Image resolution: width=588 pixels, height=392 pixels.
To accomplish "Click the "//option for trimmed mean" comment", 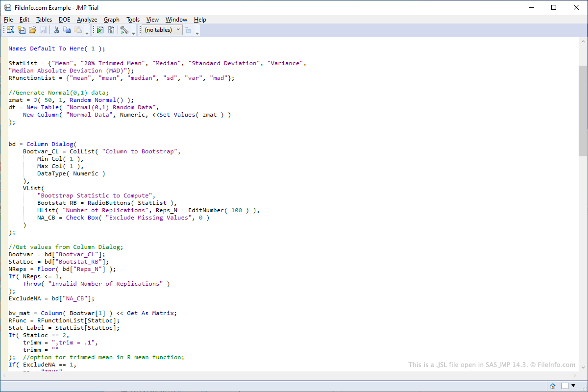I will (x=103, y=357).
